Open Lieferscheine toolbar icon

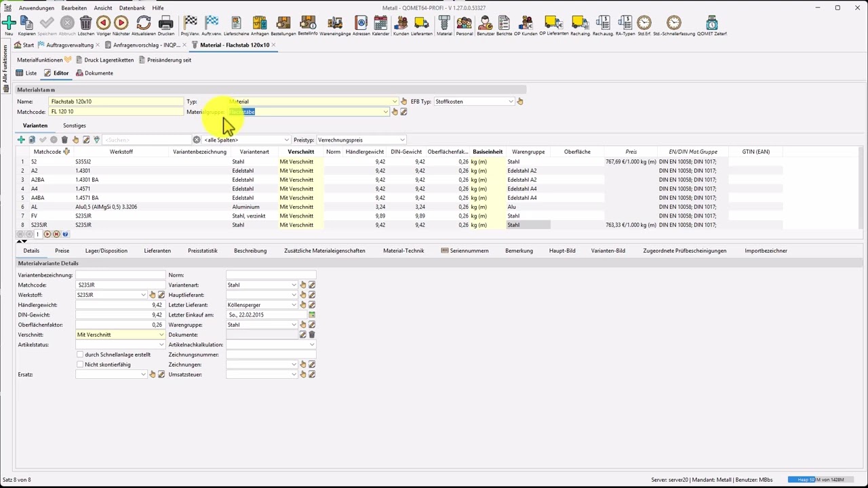click(236, 23)
